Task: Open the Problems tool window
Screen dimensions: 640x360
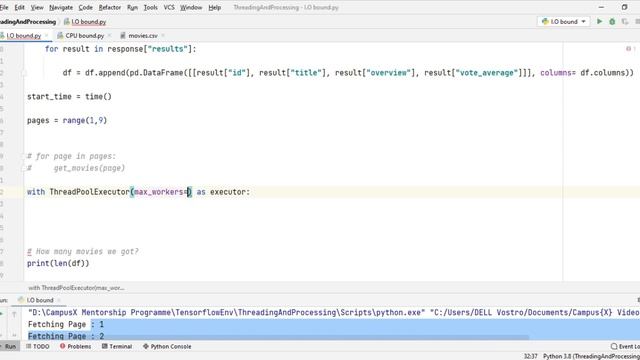Action: coord(76,346)
